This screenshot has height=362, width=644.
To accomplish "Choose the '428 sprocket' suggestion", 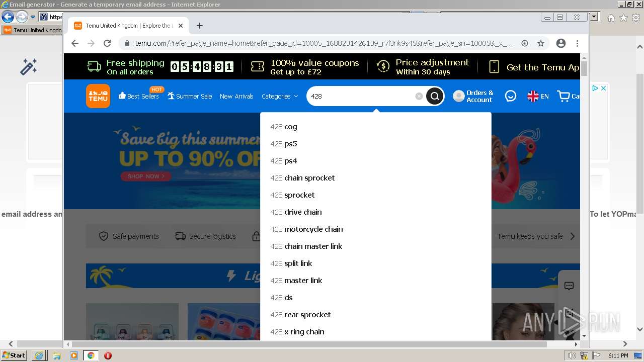I will coord(375,195).
